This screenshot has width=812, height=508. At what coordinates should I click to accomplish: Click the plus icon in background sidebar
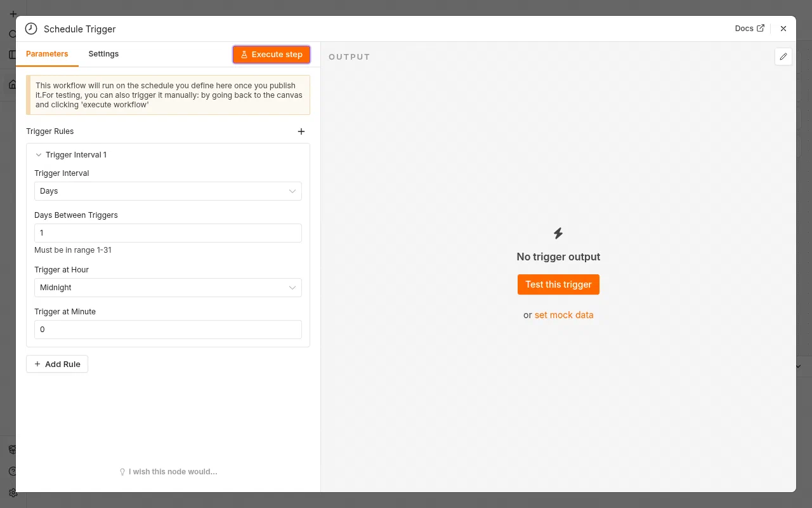13,14
